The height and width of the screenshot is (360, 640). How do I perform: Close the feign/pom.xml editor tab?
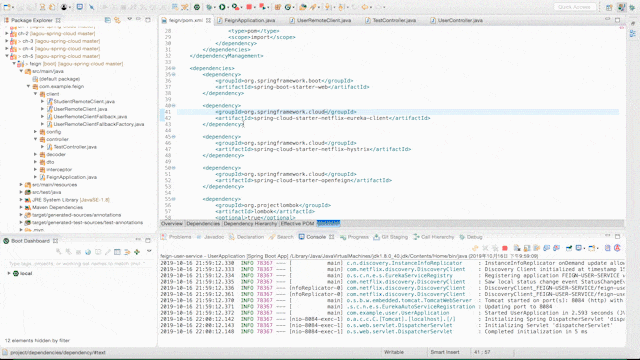[x=208, y=20]
